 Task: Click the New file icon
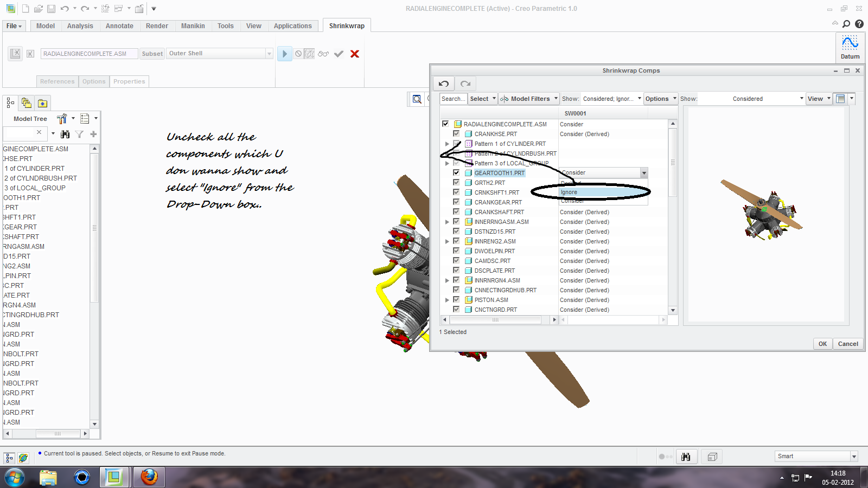coord(25,9)
